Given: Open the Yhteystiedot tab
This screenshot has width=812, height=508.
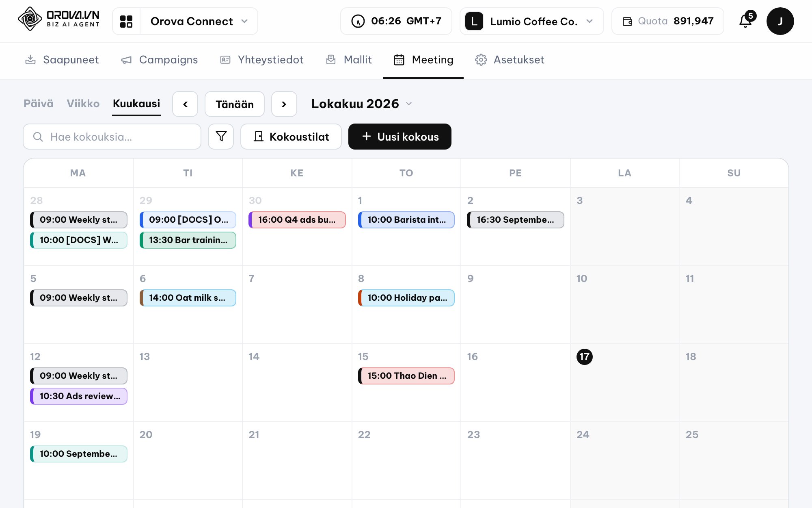Looking at the screenshot, I should [x=261, y=60].
